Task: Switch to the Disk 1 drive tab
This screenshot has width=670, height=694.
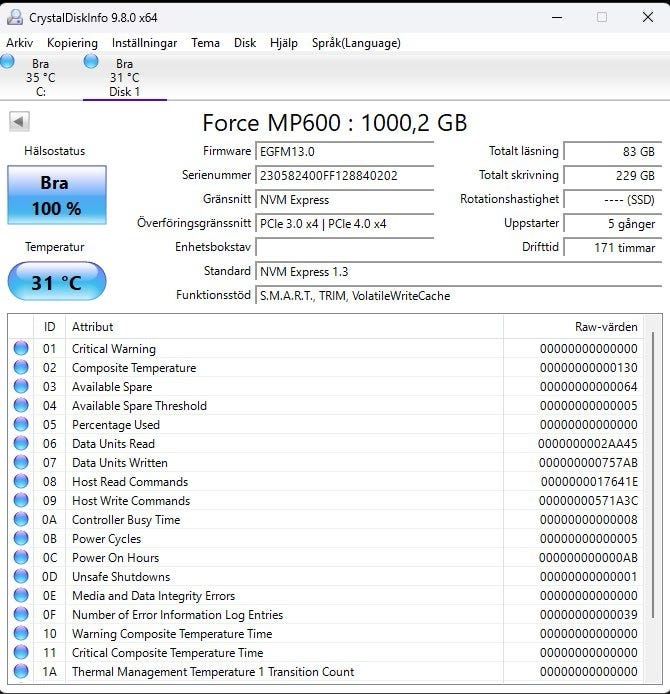Action: (124, 78)
